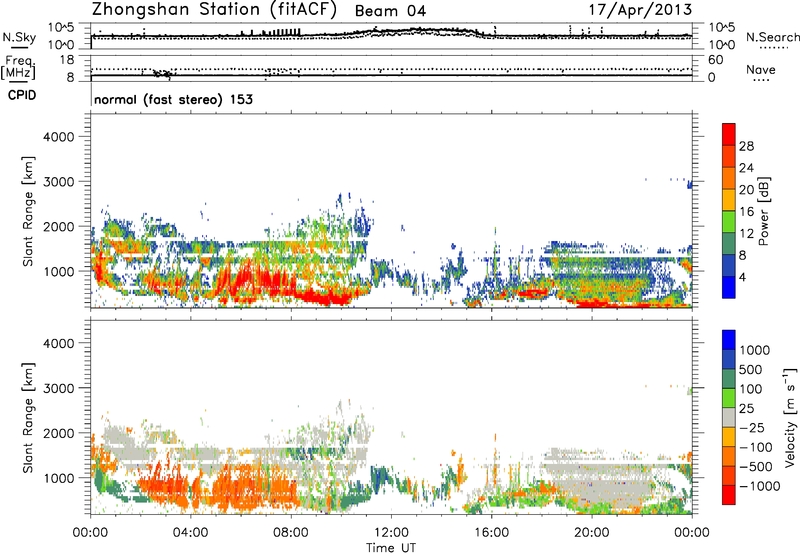Click the 18 tick on frequency axis

tap(67, 60)
